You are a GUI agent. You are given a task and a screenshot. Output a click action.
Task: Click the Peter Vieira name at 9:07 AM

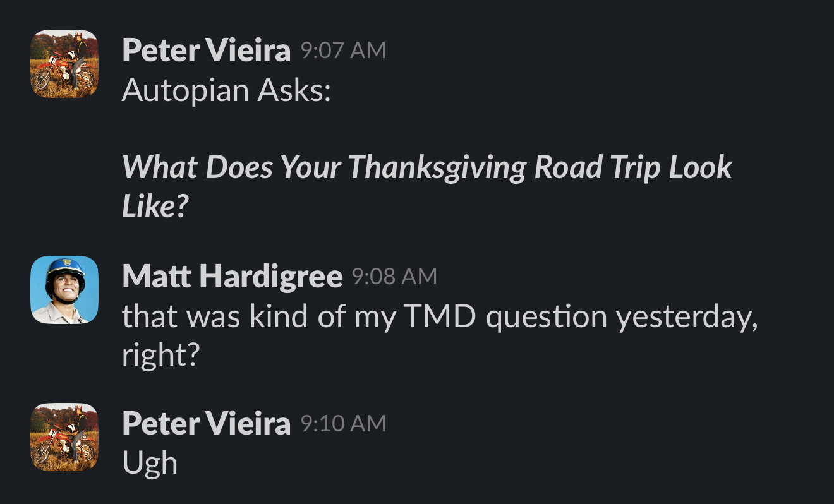(206, 50)
